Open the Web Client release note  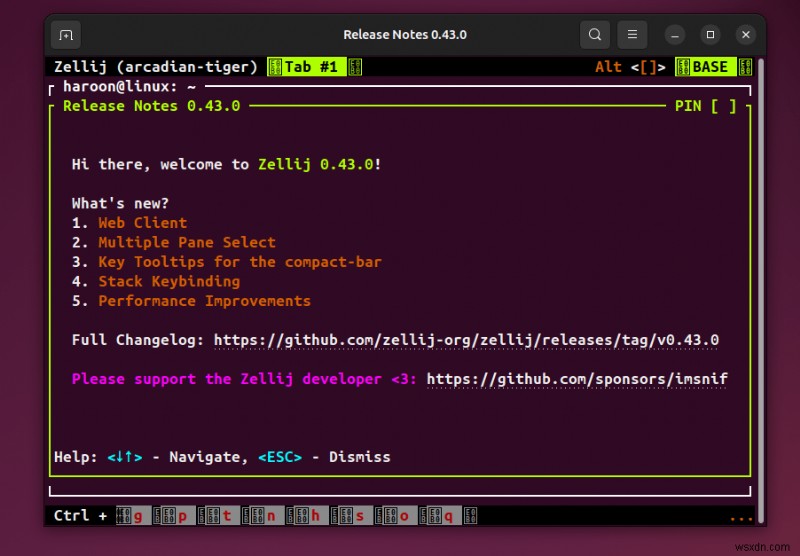click(142, 223)
